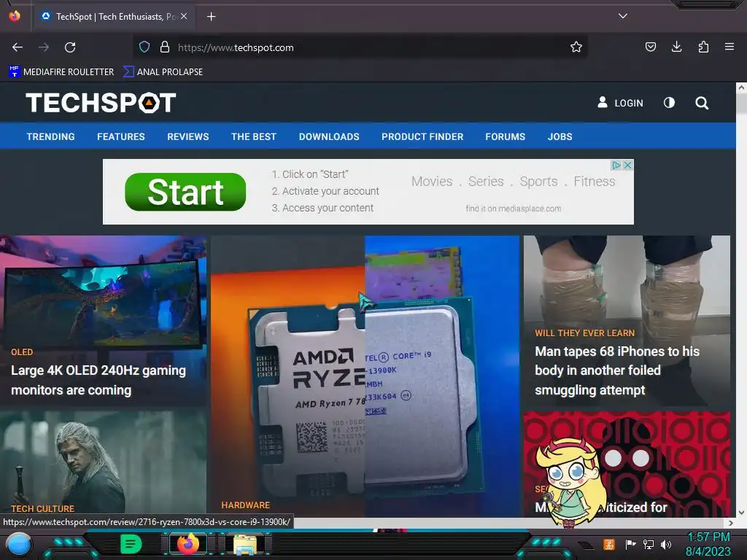Open a new browser tab
This screenshot has height=560, width=747.
[211, 17]
